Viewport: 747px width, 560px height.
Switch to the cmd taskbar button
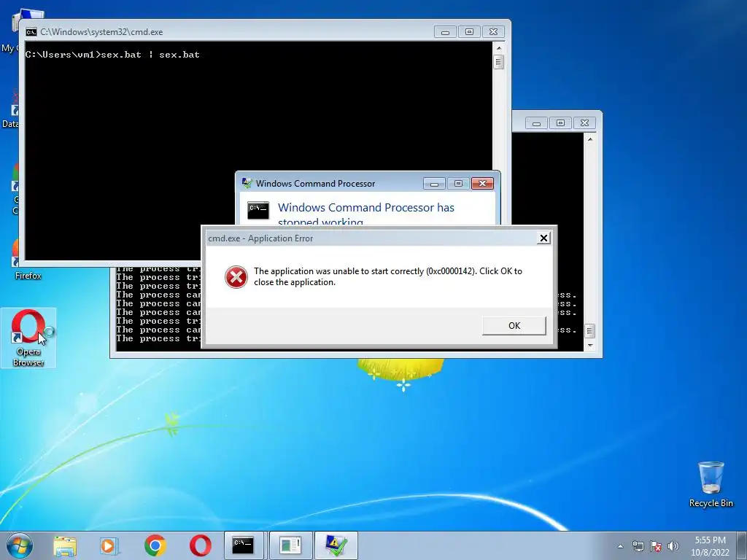coord(244,545)
